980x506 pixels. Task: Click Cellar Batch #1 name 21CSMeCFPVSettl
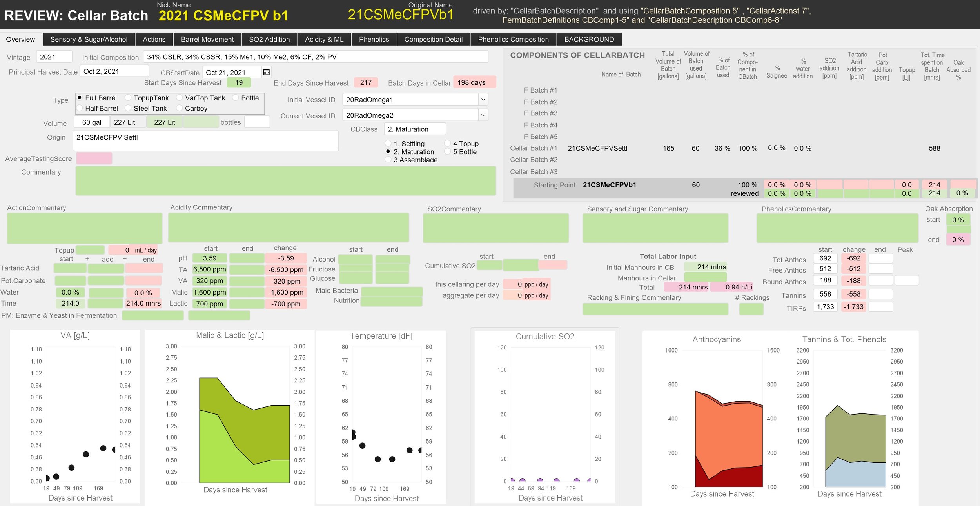pos(597,148)
